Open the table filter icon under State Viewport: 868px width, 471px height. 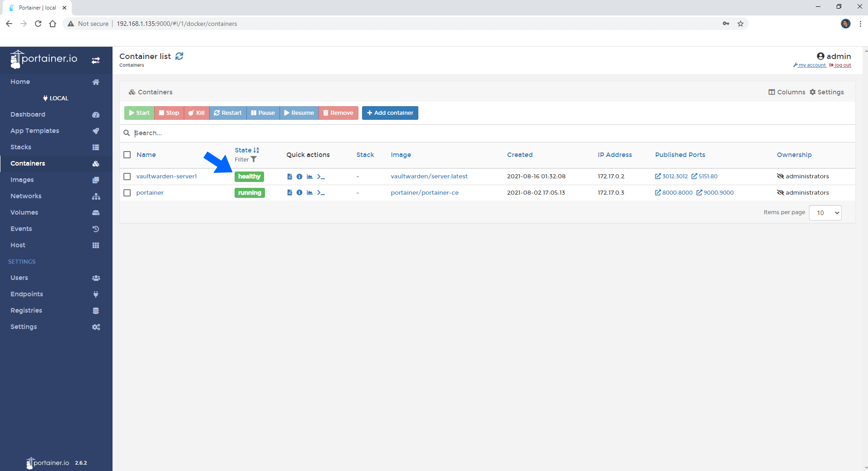pyautogui.click(x=253, y=160)
